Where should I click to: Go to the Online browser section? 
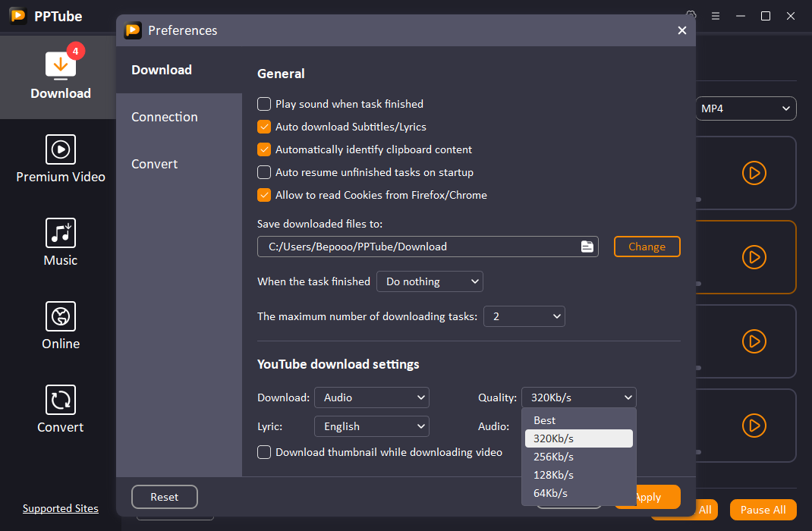[60, 326]
